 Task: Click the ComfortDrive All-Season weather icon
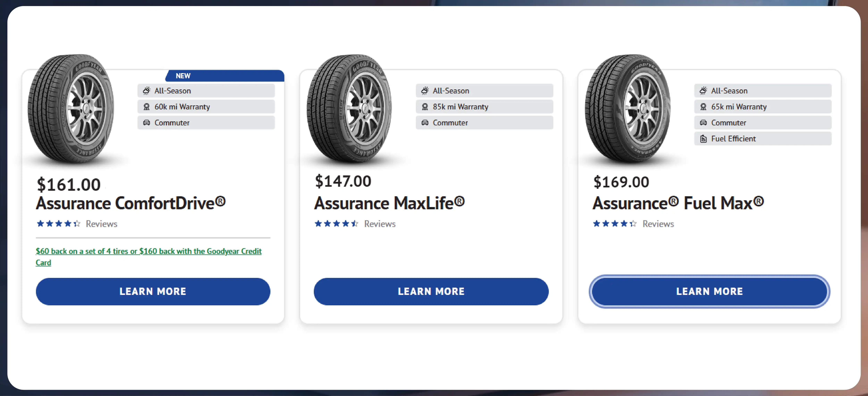click(146, 91)
